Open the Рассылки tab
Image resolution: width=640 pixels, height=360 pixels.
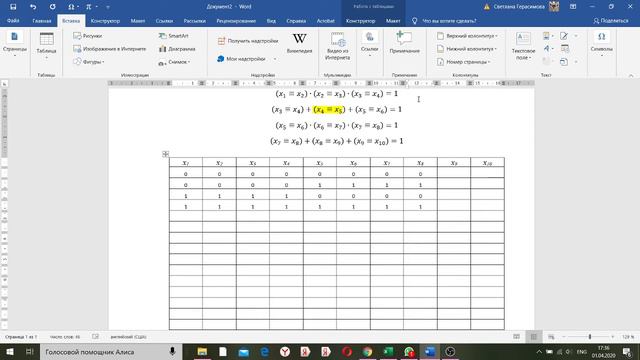pos(194,20)
